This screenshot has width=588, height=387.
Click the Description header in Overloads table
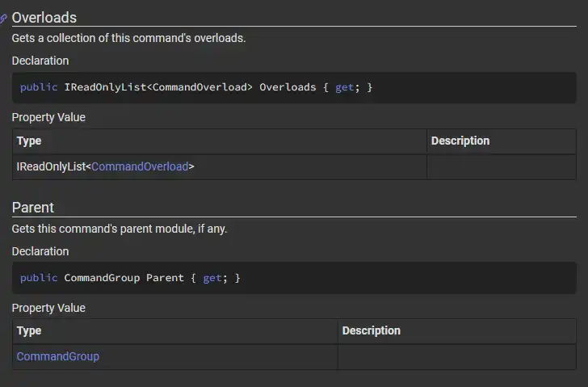(x=460, y=141)
